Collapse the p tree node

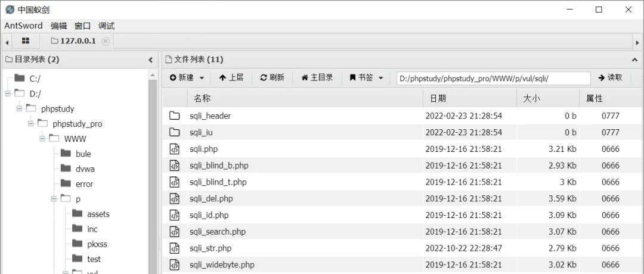pos(54,199)
